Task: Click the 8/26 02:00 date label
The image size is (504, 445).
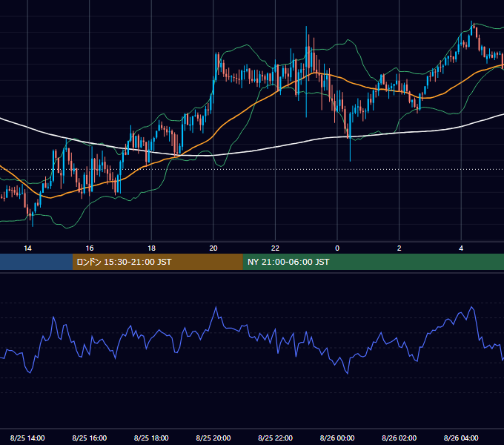Action: [399, 438]
